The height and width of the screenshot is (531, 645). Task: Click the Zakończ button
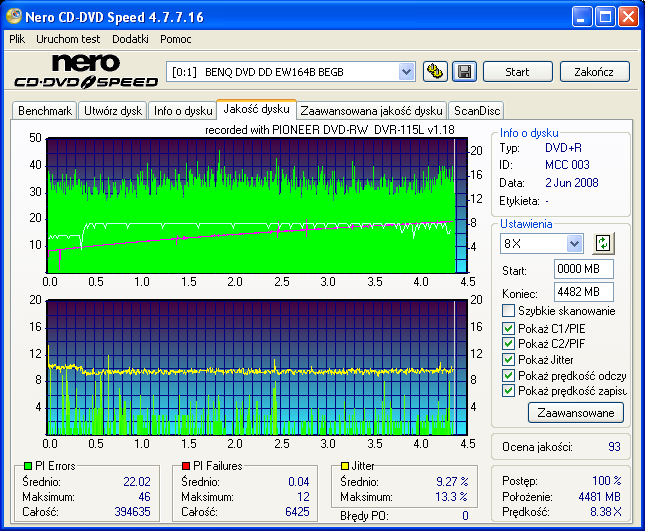point(594,72)
